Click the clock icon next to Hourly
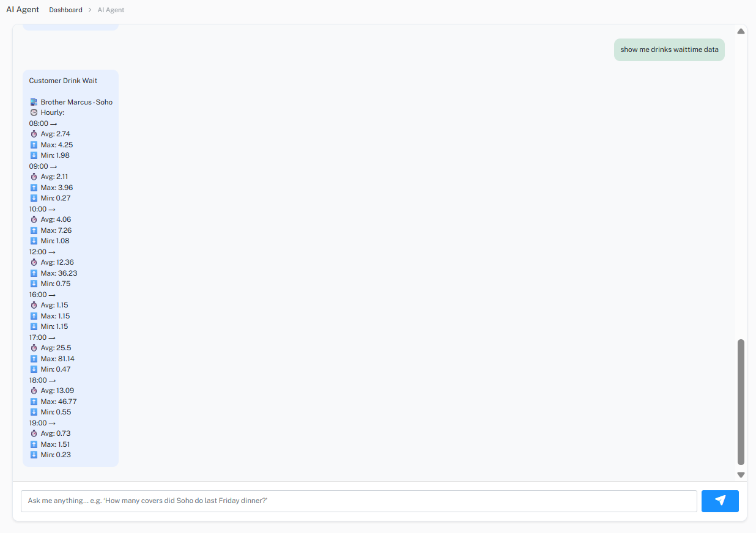This screenshot has width=756, height=533. pyautogui.click(x=34, y=112)
